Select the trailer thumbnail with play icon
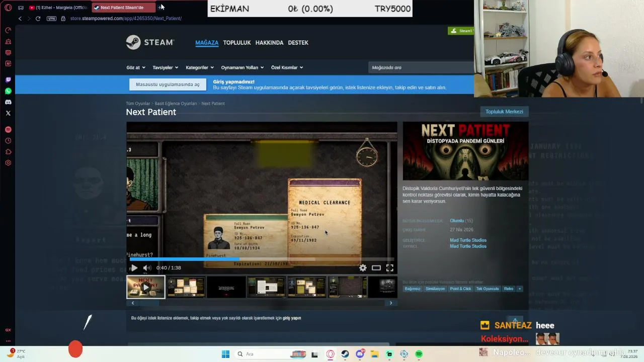The image size is (644, 362). tap(145, 287)
